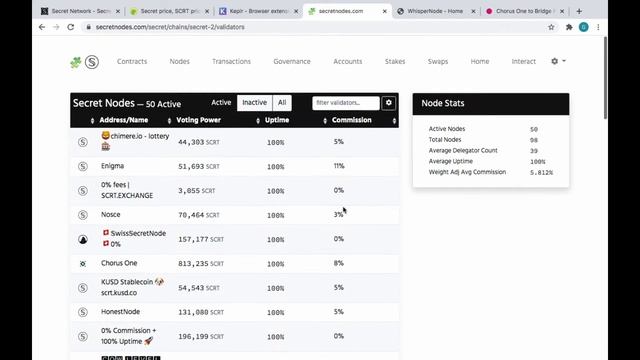Image resolution: width=640 pixels, height=360 pixels.
Task: Focus the filter validators field
Action: 346,103
